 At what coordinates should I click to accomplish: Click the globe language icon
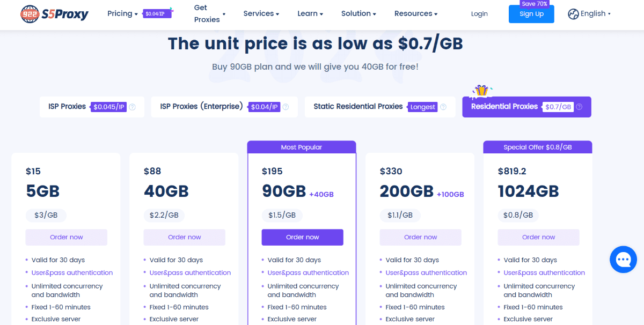coord(573,14)
